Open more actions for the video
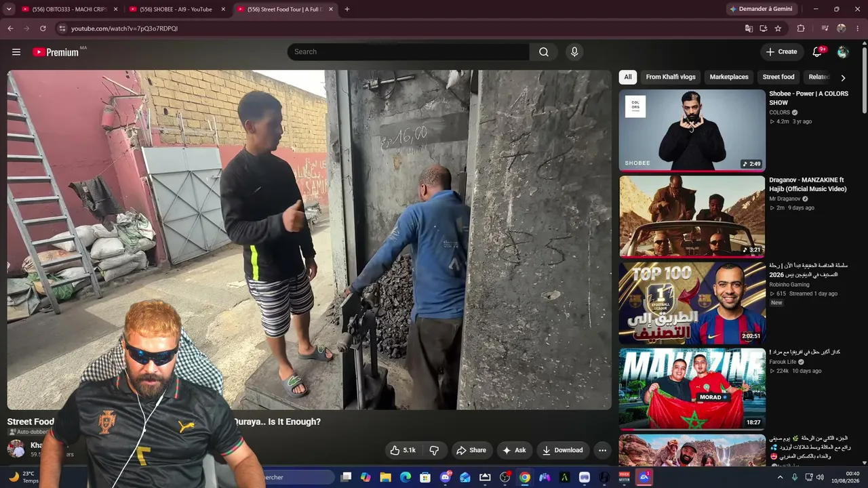This screenshot has width=868, height=488. coord(602,450)
